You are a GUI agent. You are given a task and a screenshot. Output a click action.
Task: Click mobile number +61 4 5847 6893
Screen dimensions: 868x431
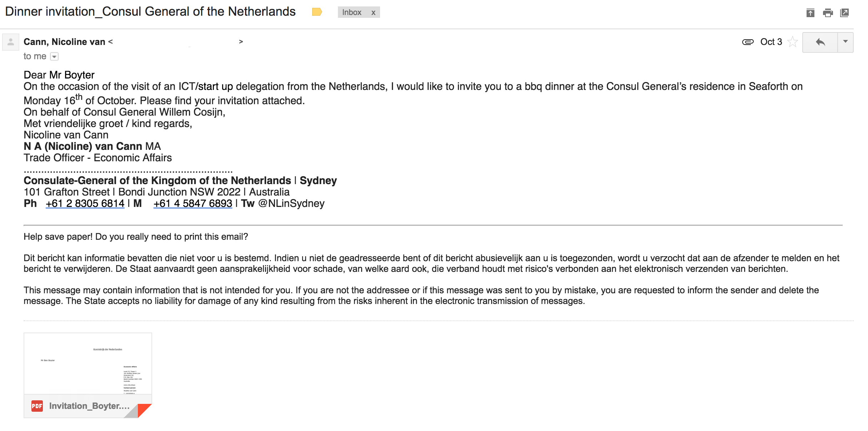(193, 203)
